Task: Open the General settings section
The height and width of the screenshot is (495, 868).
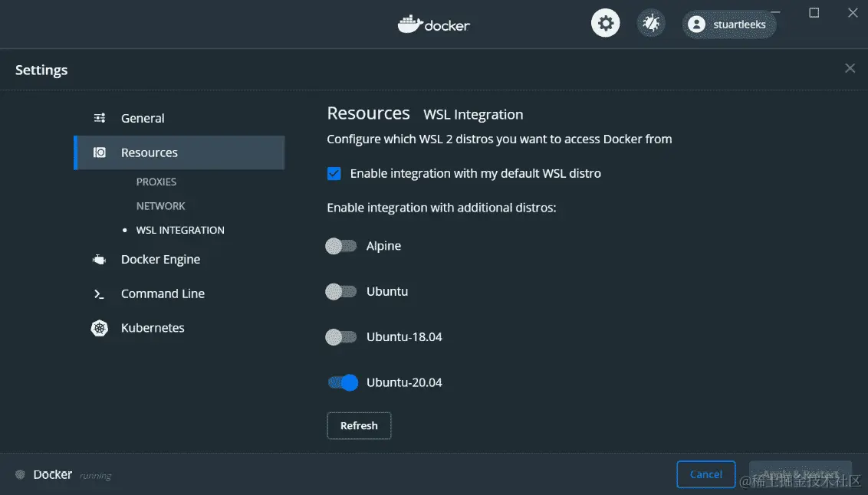Action: point(179,118)
